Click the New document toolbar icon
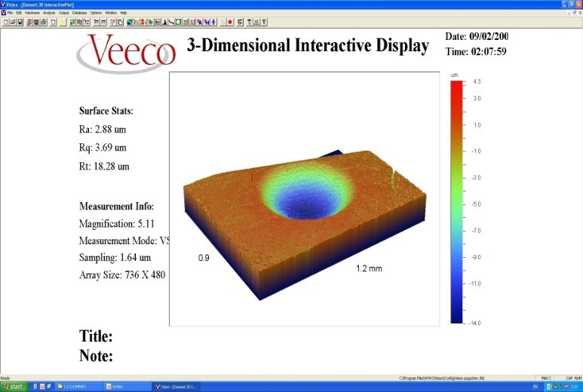Viewport: 583px width, 392px height. (5, 22)
